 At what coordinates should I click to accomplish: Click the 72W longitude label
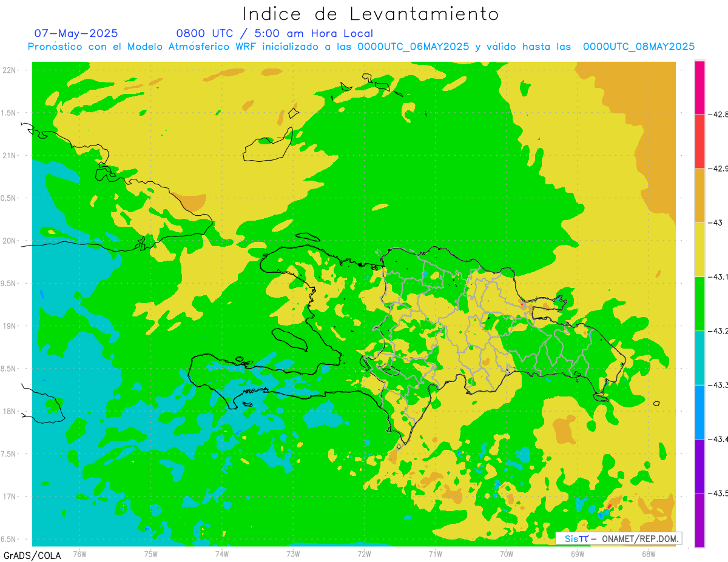[364, 554]
